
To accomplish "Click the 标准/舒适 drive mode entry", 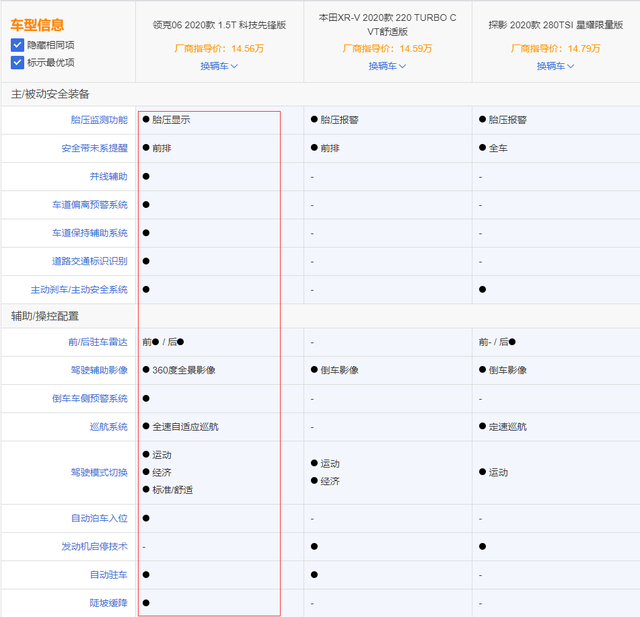I will [x=168, y=490].
